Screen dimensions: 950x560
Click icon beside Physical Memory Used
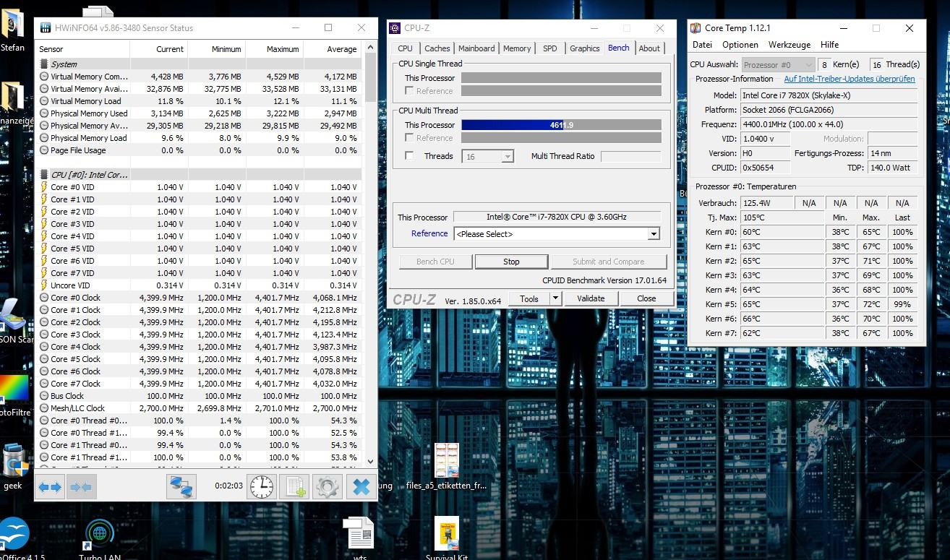pyautogui.click(x=44, y=113)
